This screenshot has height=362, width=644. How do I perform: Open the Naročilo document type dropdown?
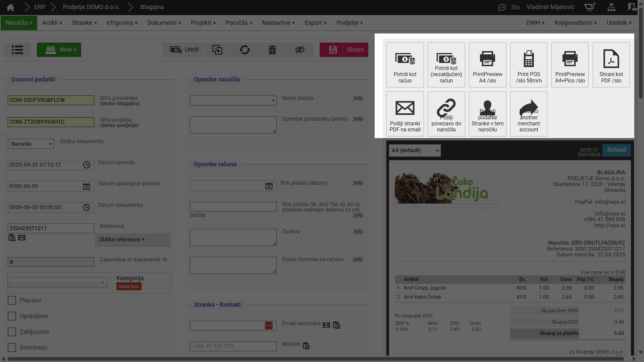click(31, 144)
